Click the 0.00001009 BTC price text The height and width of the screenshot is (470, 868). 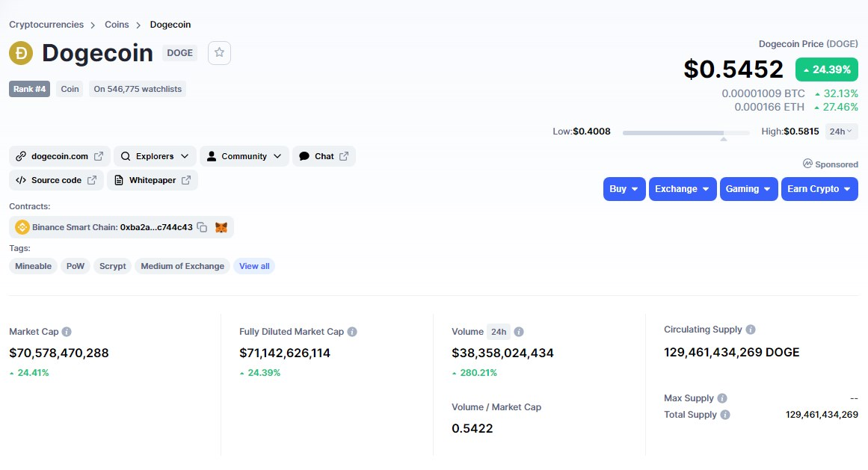pos(763,93)
